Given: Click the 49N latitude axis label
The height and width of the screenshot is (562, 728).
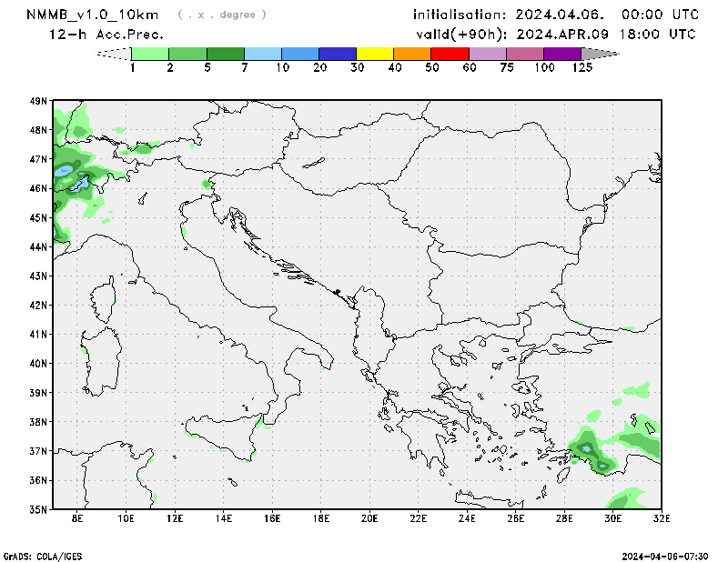Looking at the screenshot, I should pyautogui.click(x=37, y=101).
